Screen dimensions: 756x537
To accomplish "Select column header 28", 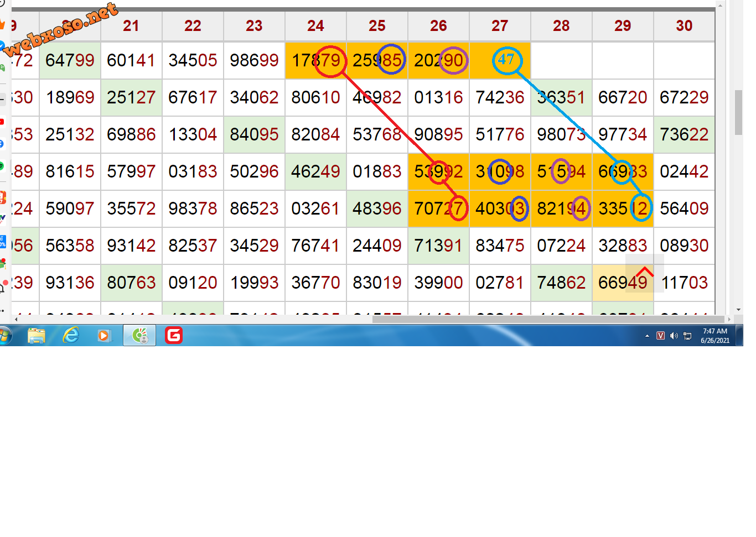I will (561, 26).
